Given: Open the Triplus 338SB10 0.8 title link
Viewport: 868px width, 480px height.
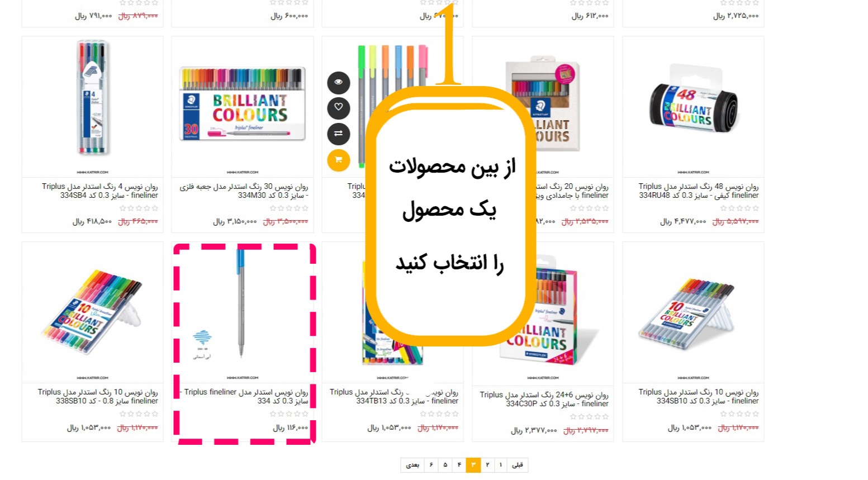Looking at the screenshot, I should [98, 396].
